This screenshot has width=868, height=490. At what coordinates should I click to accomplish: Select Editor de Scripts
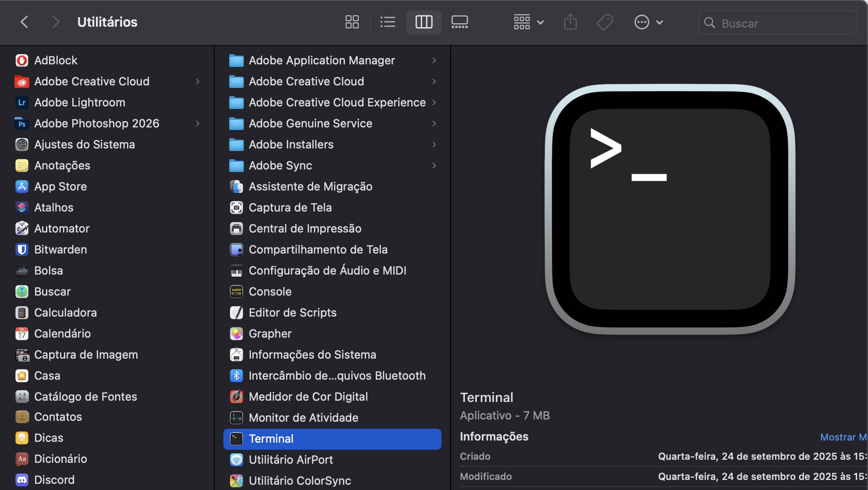293,312
